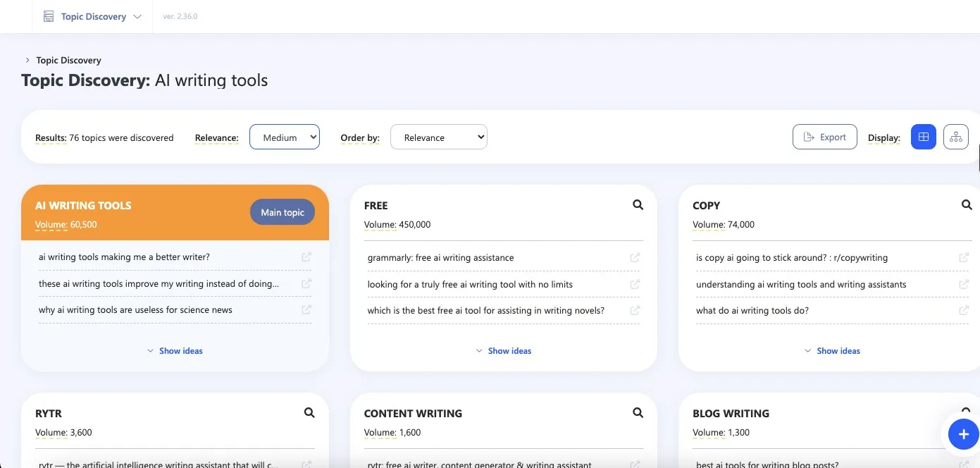Click 'Volume: 74,000' in COPY card

click(x=724, y=225)
